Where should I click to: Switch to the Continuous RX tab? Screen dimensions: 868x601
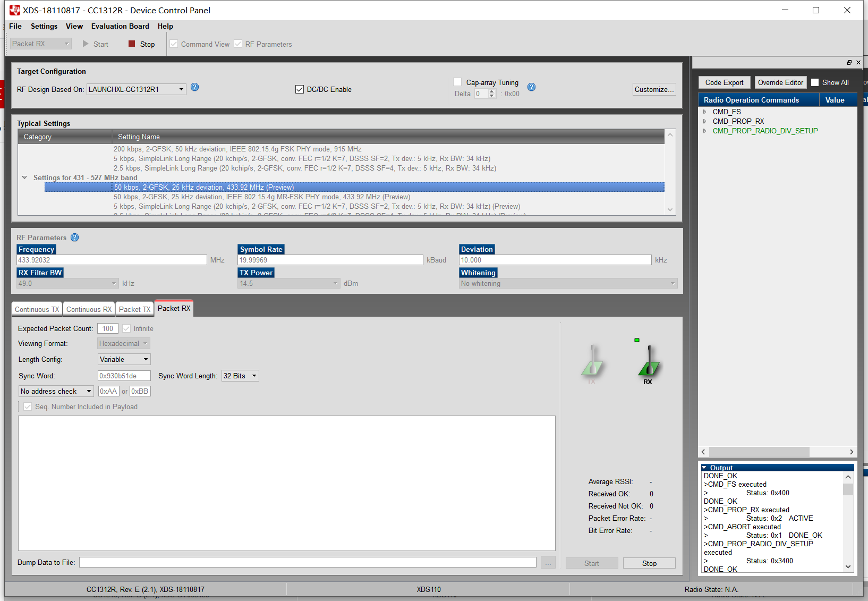89,309
